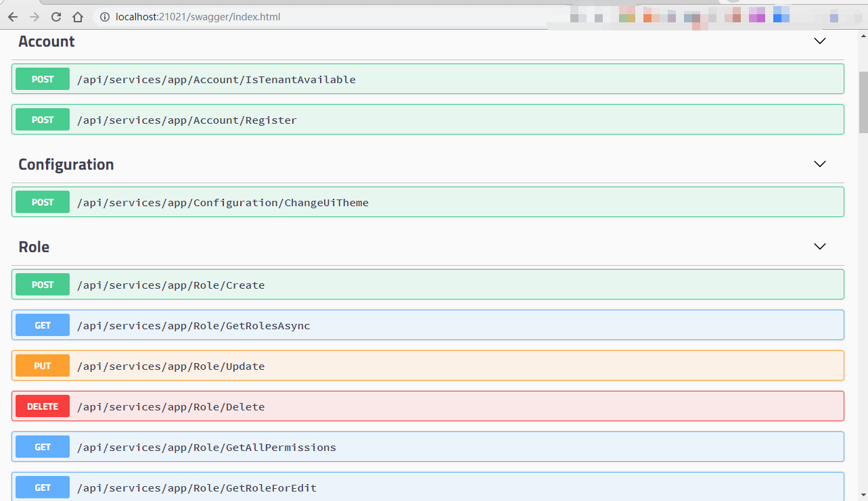This screenshot has height=501, width=868.
Task: Click the vertical page scrollbar thumb
Action: pyautogui.click(x=863, y=101)
